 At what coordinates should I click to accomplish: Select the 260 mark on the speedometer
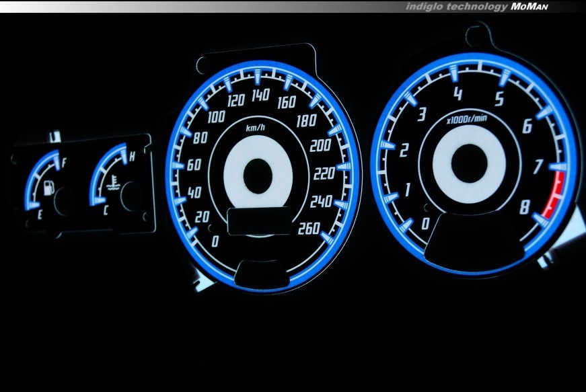pos(308,228)
